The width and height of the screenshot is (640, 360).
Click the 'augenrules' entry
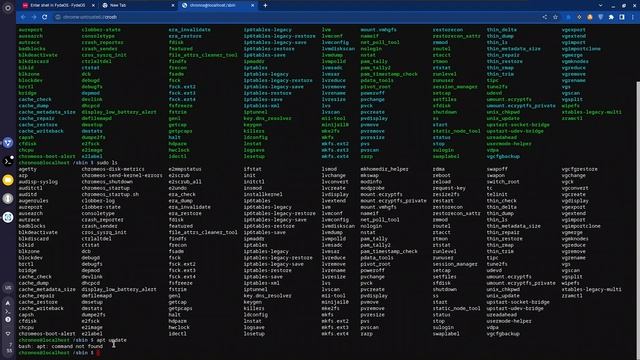click(x=33, y=201)
